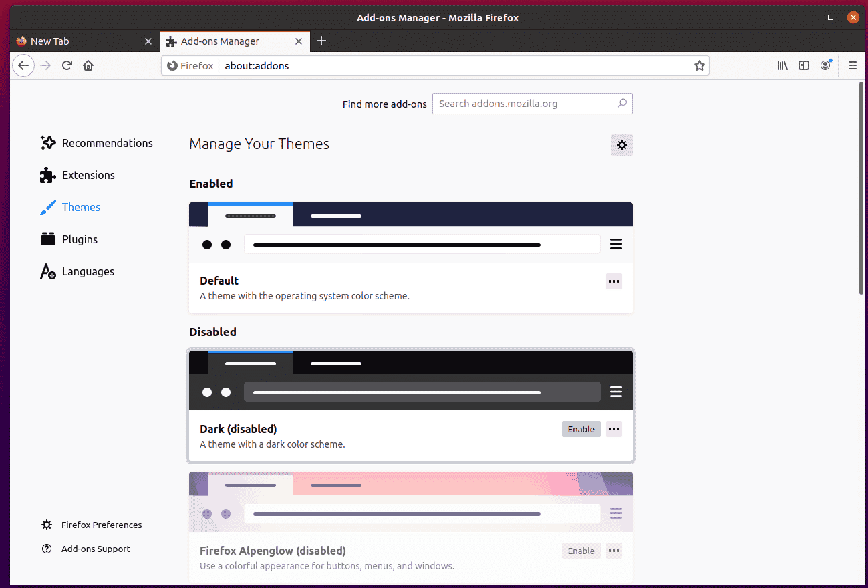Select the Add-ons Manager tab
This screenshot has height=588, width=868.
(x=235, y=41)
